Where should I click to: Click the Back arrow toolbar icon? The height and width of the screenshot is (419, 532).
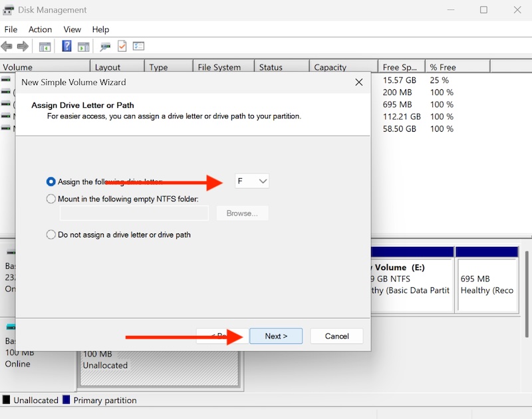coord(7,47)
